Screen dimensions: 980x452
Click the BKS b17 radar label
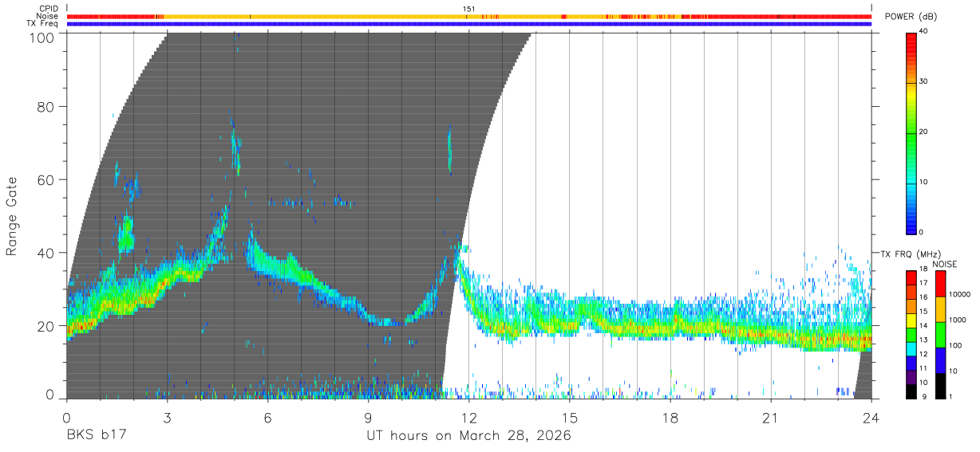[96, 436]
